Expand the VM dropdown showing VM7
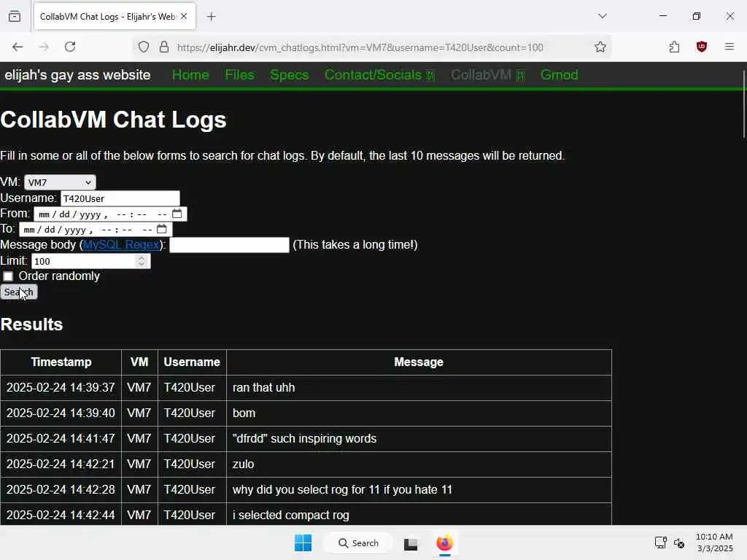Screen dimensions: 747x560 pos(60,182)
